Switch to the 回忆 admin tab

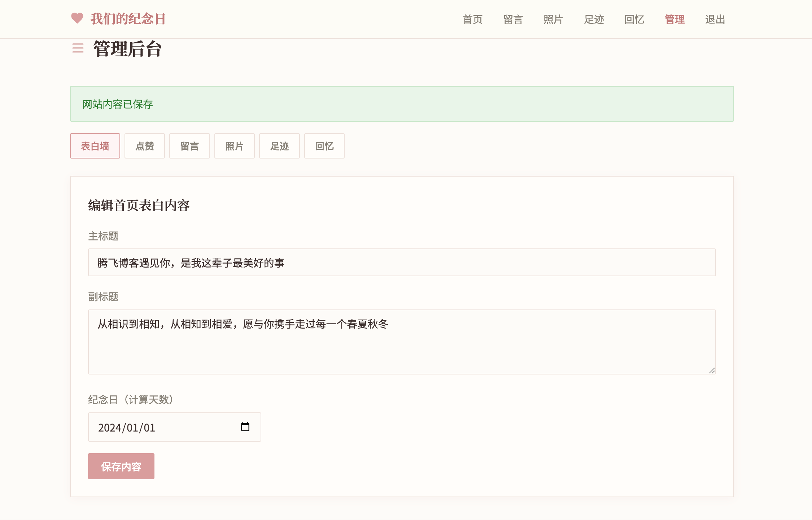tap(324, 146)
